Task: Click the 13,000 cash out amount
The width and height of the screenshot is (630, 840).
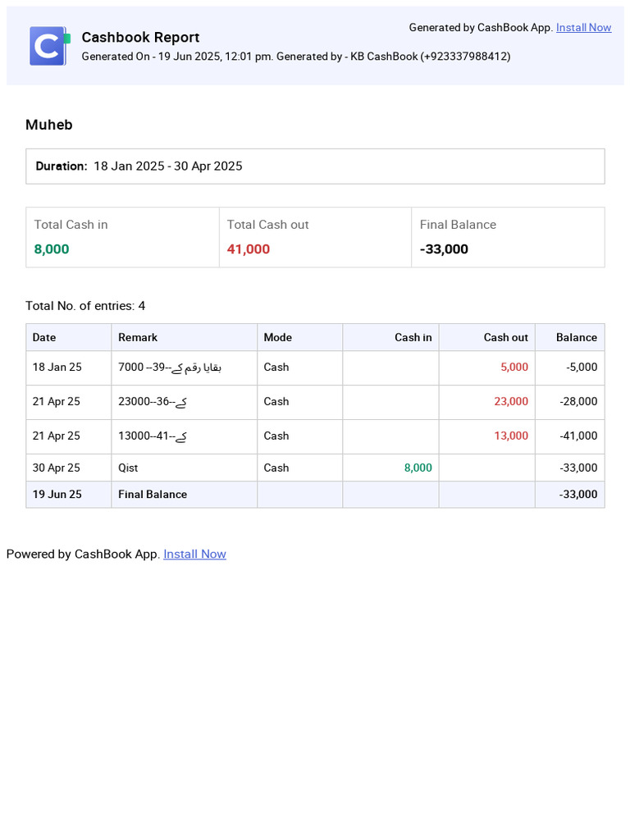Action: coord(511,436)
